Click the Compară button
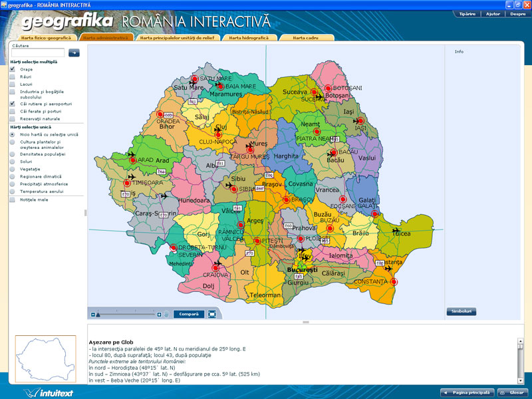The image size is (532, 399). tap(189, 315)
